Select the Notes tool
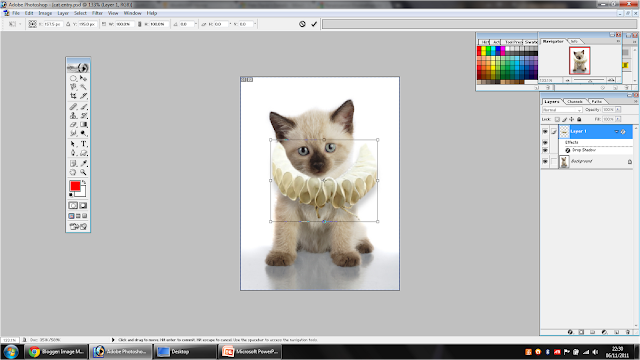 [x=73, y=163]
